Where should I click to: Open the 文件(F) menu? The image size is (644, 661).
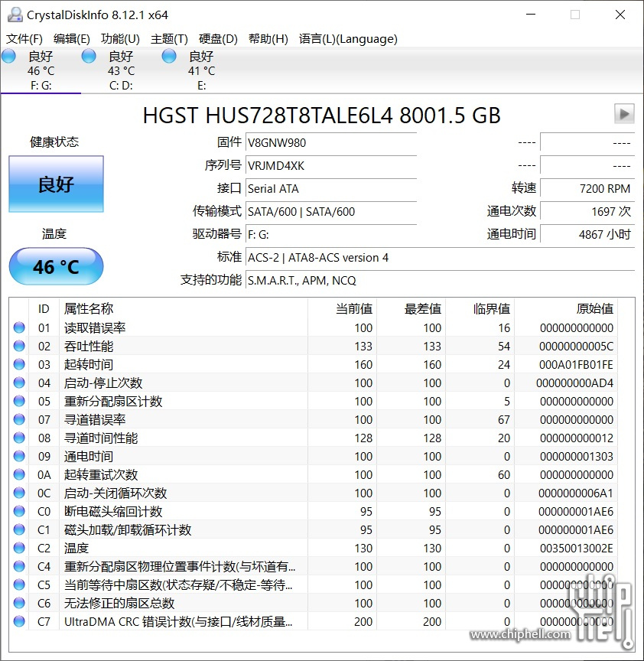coord(24,39)
